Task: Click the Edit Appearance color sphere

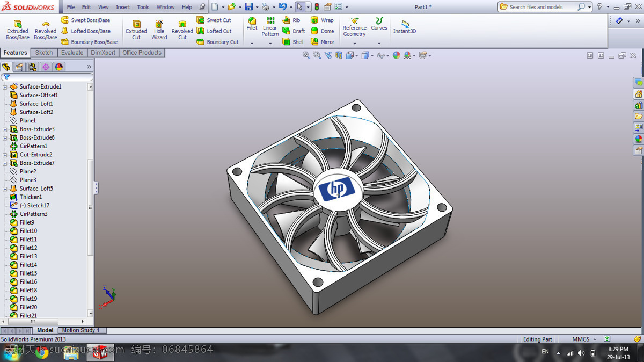Action: tap(397, 55)
